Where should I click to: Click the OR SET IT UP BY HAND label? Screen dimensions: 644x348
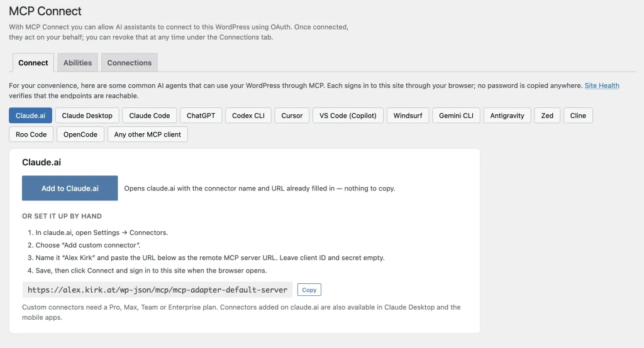click(62, 216)
